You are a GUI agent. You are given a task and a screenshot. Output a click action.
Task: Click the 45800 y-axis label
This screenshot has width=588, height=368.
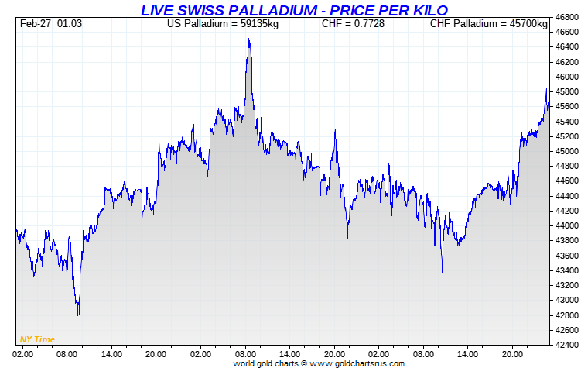[566, 91]
